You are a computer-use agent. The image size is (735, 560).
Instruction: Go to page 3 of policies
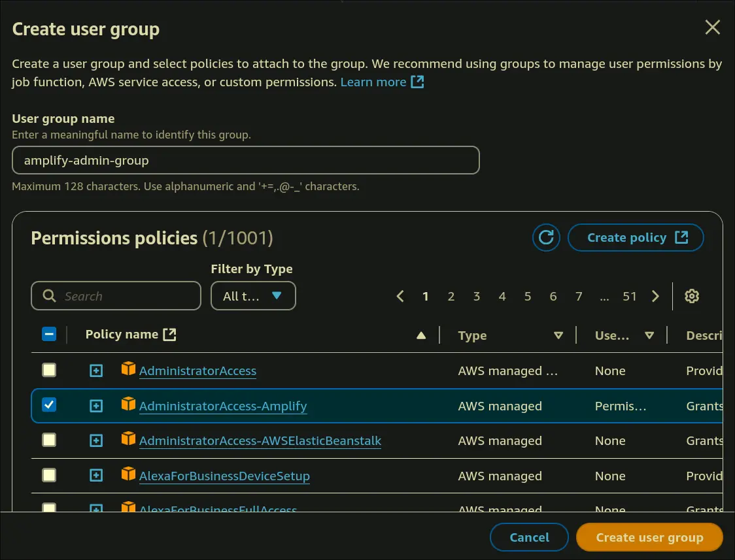tap(477, 296)
